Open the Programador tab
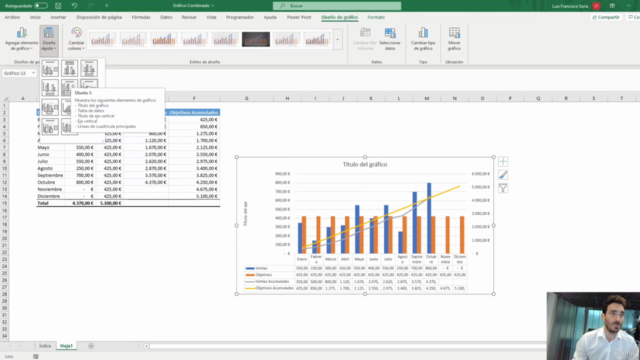Viewport: 640px width, 360px height. coord(240,17)
